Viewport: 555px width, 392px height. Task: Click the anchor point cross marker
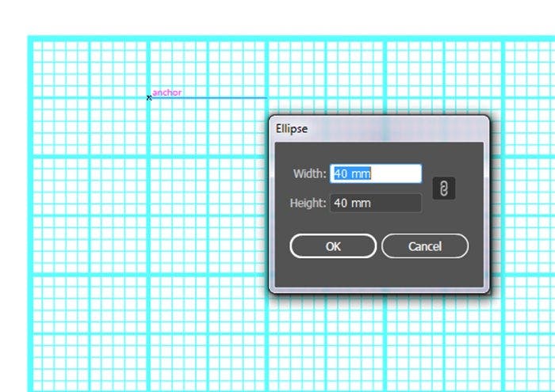coord(149,98)
